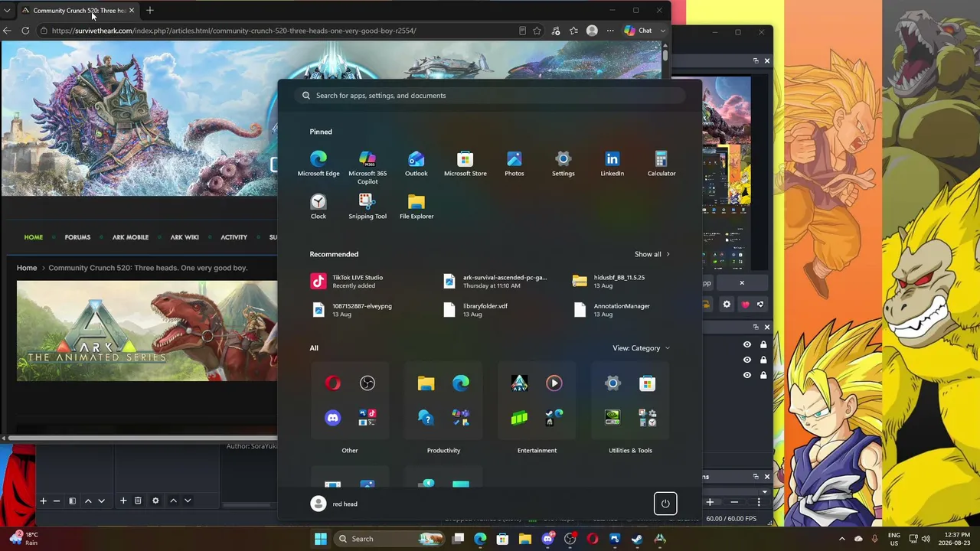Open ARK MOBILE nav item
This screenshot has width=980, height=551.
(131, 237)
